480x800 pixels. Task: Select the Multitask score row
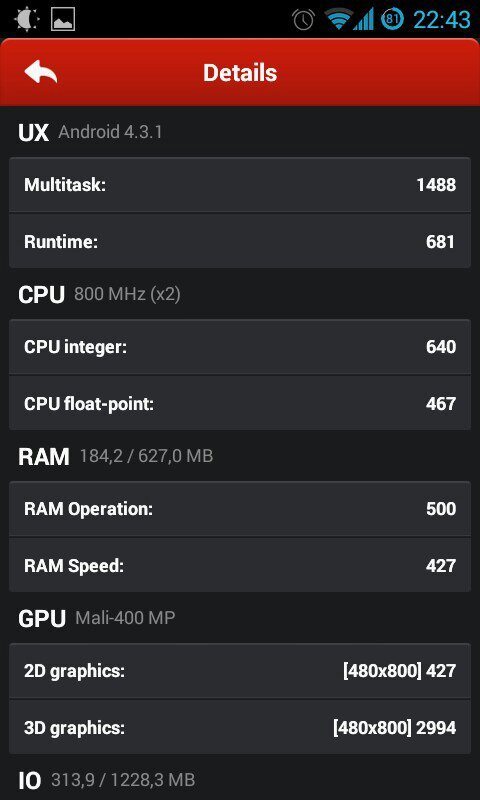click(x=240, y=185)
